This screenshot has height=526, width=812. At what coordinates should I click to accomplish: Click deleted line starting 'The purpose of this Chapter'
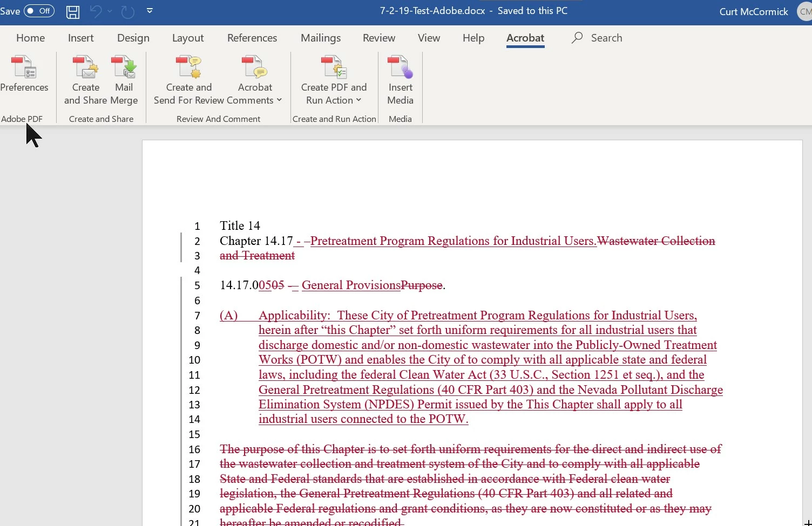[470, 449]
